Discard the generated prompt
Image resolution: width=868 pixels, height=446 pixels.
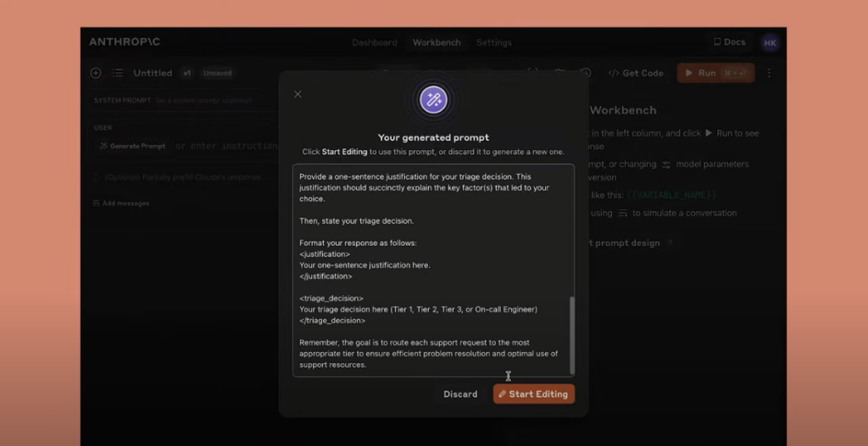point(460,394)
